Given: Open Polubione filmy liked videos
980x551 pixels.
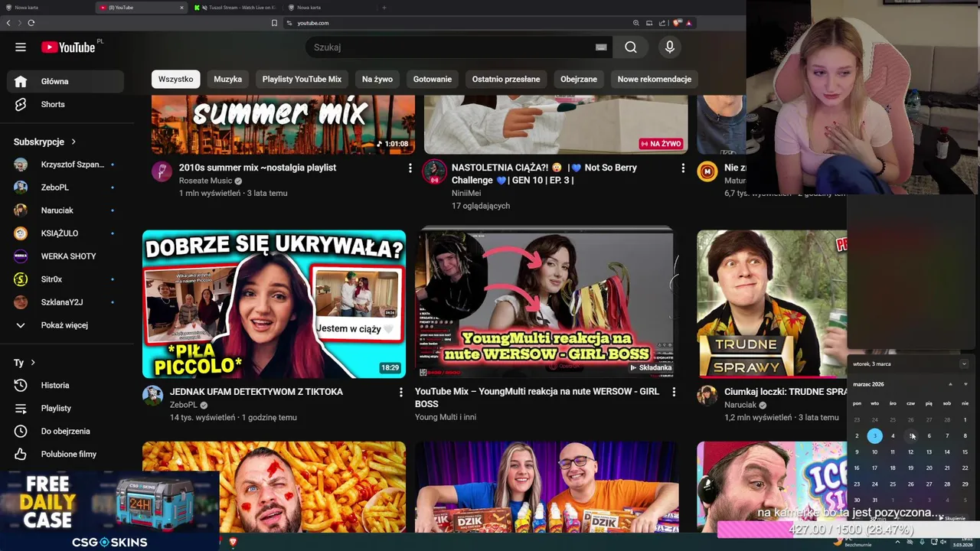Looking at the screenshot, I should coord(66,454).
